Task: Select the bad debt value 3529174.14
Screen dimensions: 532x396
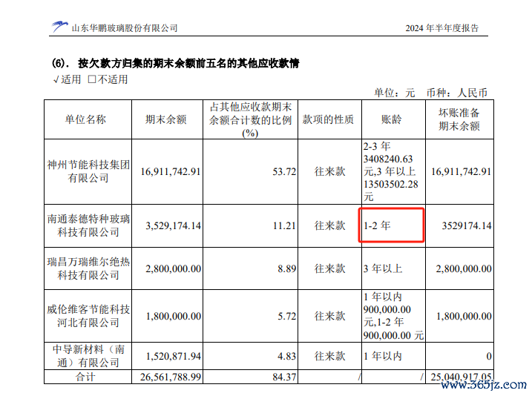Action: [x=467, y=225]
